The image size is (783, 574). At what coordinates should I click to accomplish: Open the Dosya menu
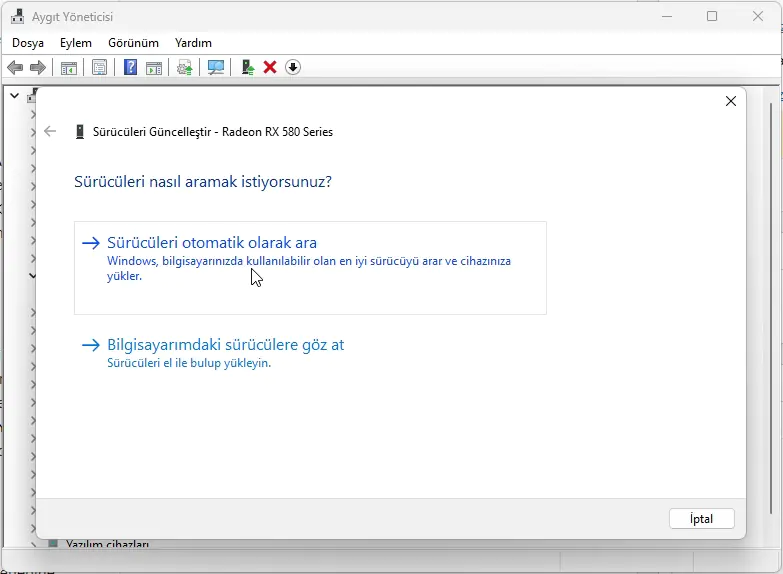pos(28,43)
